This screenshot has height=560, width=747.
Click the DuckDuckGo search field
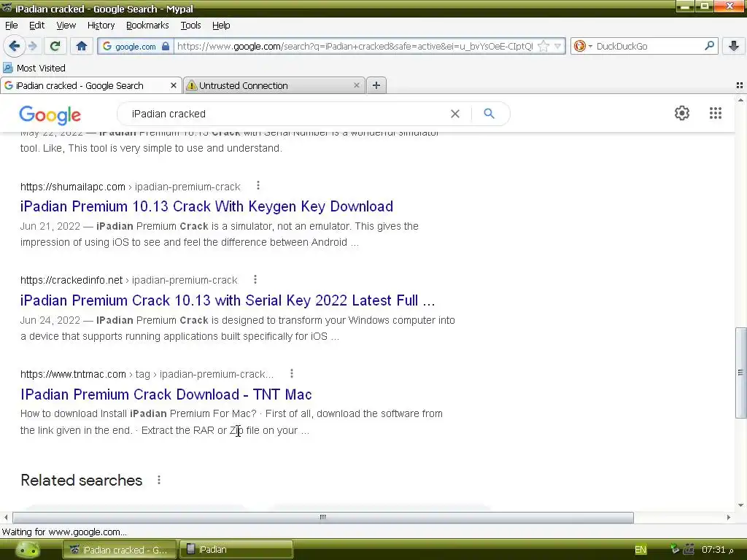click(648, 46)
